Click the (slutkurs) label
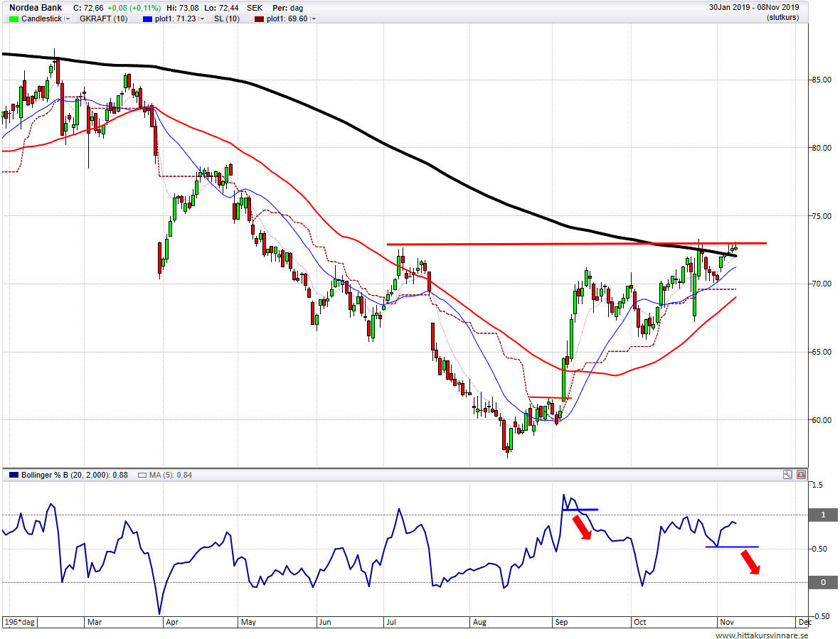Viewport: 840px width, 639px height. tap(782, 17)
